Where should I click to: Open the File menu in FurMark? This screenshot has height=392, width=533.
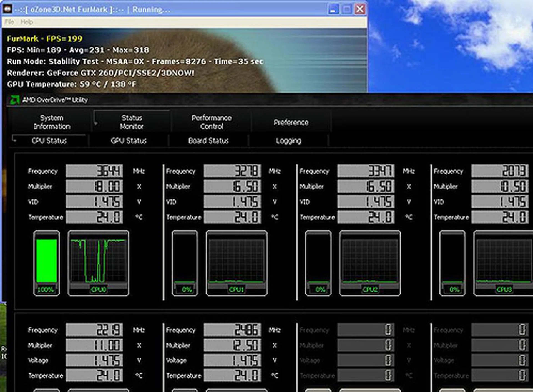(9, 22)
